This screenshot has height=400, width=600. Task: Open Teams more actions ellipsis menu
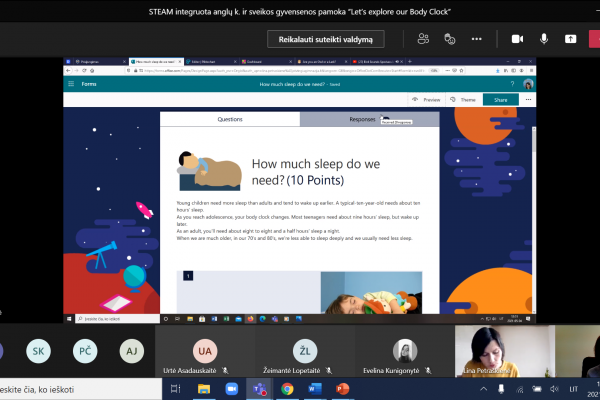(x=476, y=39)
